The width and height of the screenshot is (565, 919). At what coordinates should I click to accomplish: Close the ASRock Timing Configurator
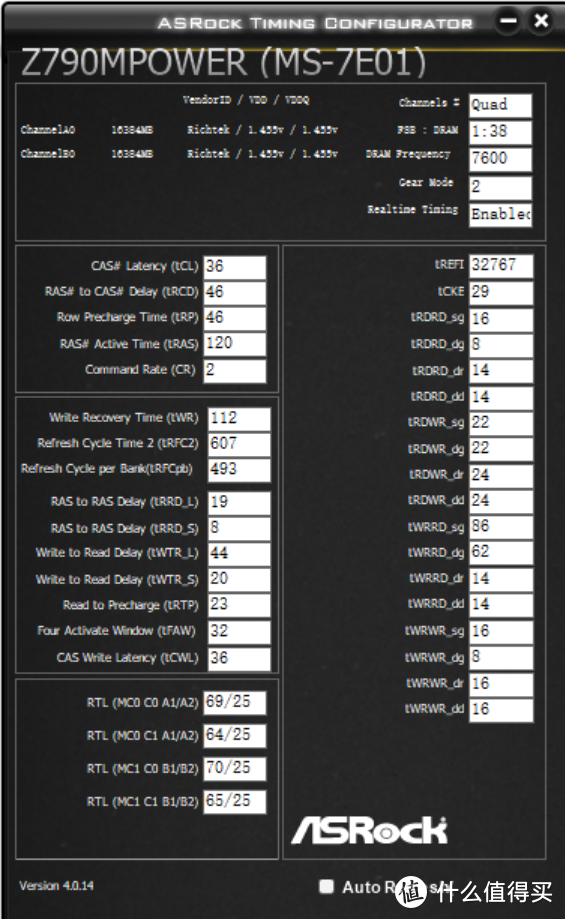click(x=541, y=21)
